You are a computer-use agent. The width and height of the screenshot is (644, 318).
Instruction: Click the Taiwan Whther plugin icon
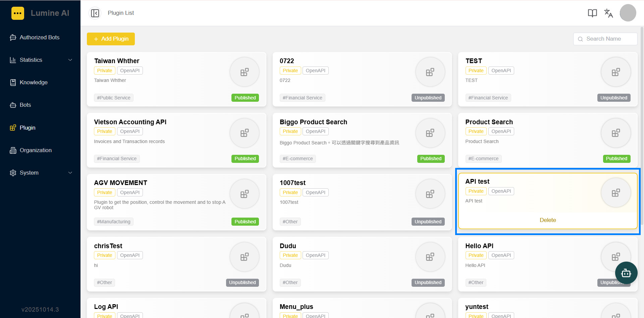245,72
